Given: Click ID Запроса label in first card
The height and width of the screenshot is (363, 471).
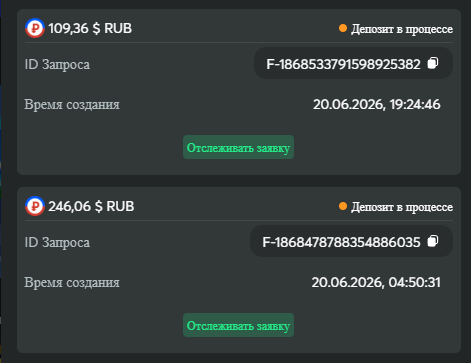Looking at the screenshot, I should point(57,64).
